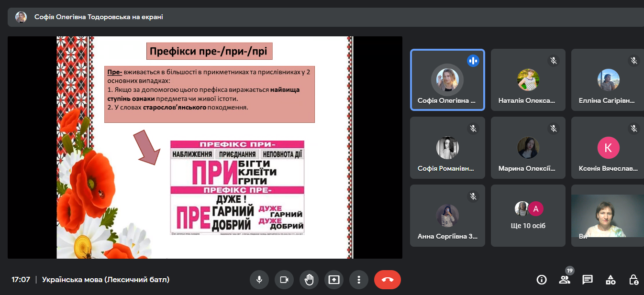Open host controls lock icon
The height and width of the screenshot is (295, 644).
(x=633, y=280)
